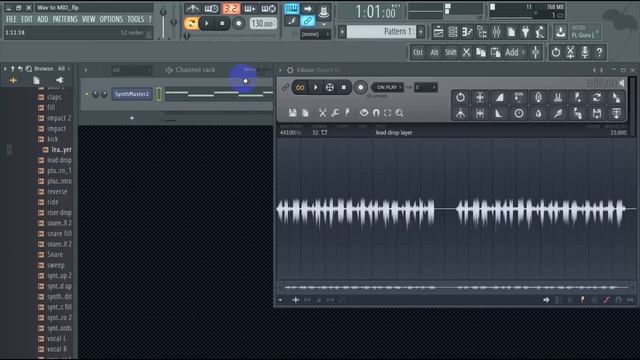This screenshot has height=360, width=640.
Task: Adjust the master pitch slider
Action: [x=173, y=22]
